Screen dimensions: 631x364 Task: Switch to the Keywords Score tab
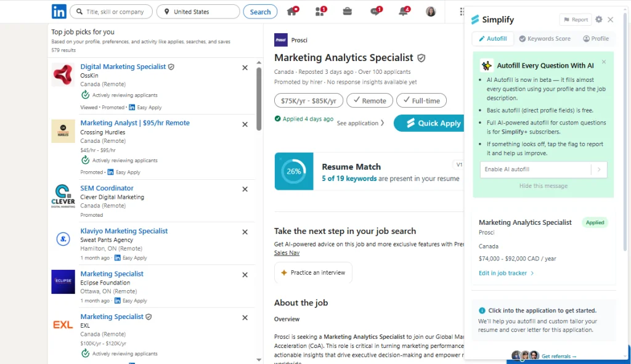[x=545, y=38]
